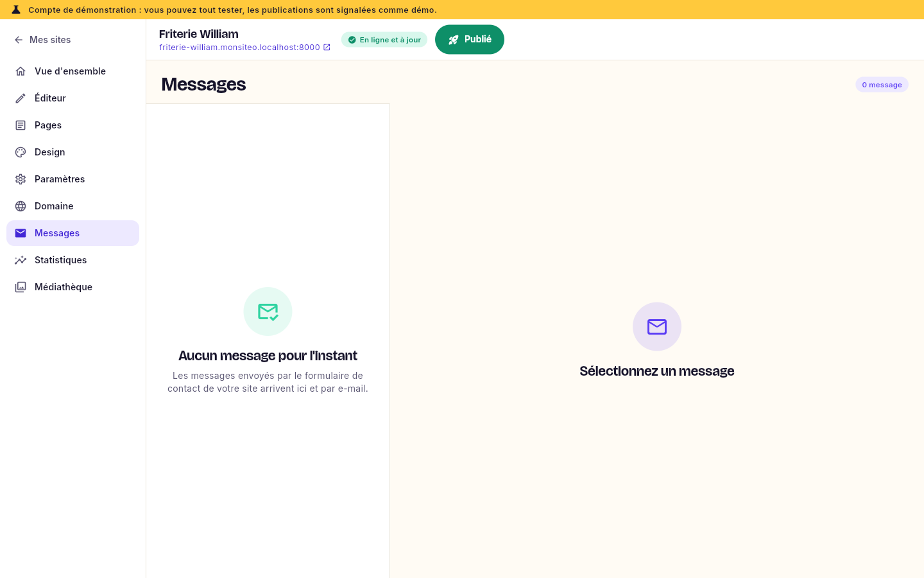Viewport: 924px width, 578px height.
Task: Click the Compte de démonstration banner text
Action: [232, 10]
